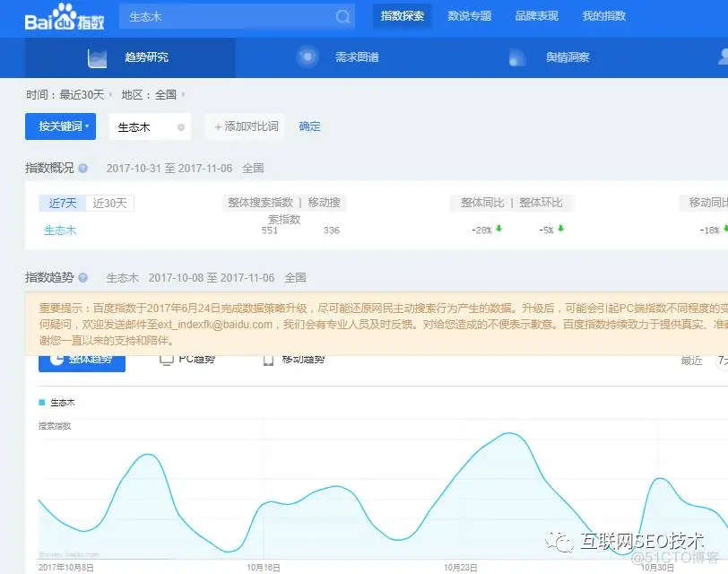Click the 趋势研究 circular icon

[x=98, y=57]
